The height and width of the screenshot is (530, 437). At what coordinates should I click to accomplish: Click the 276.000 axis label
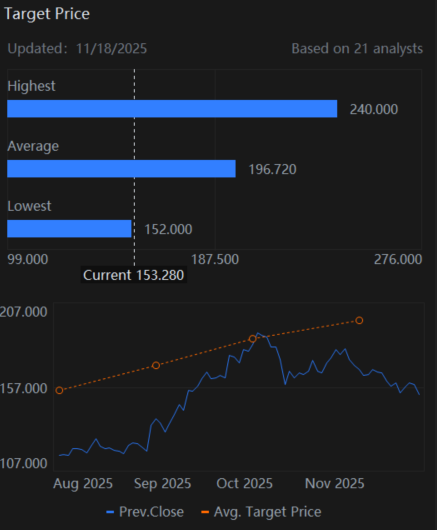(x=398, y=260)
